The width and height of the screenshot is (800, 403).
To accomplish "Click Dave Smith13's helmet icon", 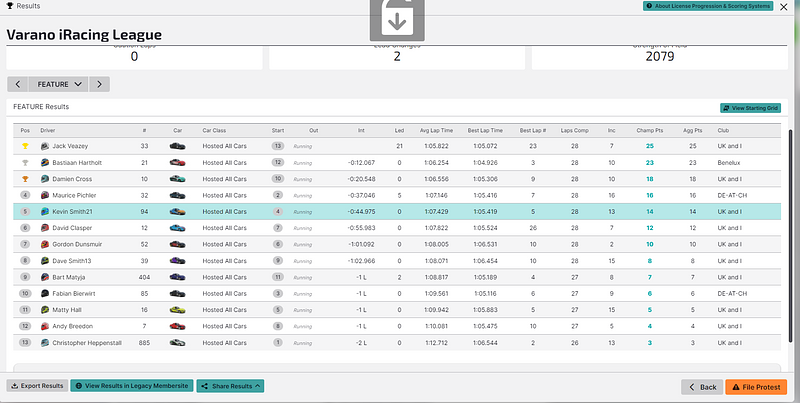I will coord(45,261).
